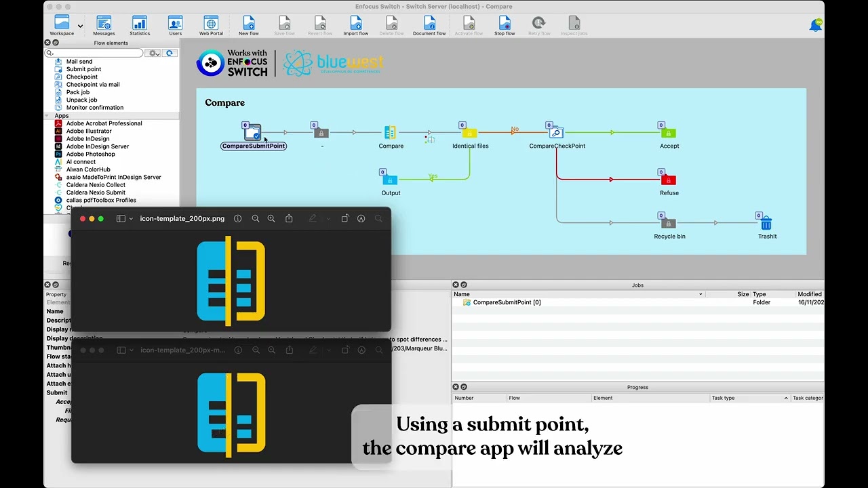Click the Document flow toolbar icon
The width and height of the screenshot is (868, 488).
[x=429, y=26]
